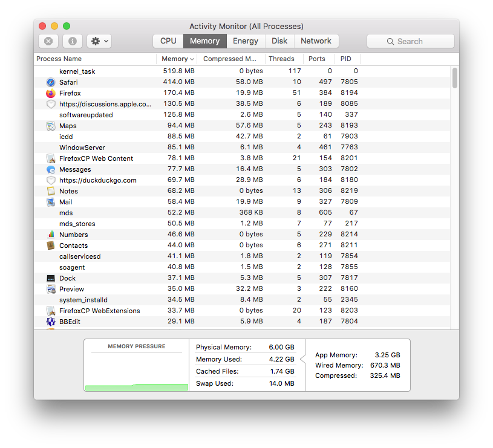Sort by Threads column header

coord(284,59)
